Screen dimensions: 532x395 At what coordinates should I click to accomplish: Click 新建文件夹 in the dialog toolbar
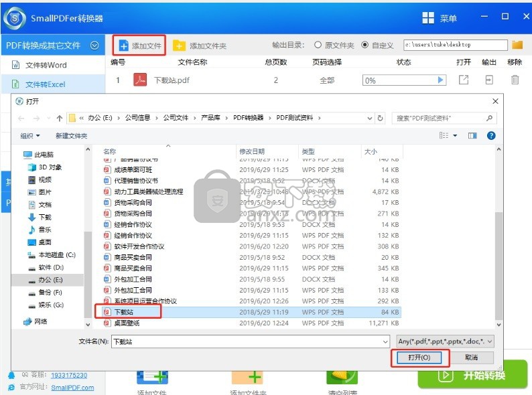(x=71, y=136)
